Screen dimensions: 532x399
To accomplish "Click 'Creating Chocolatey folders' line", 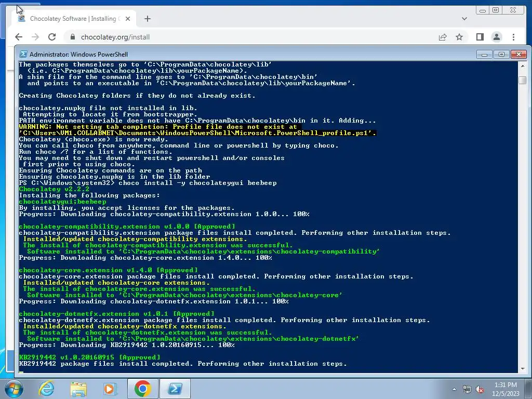I will click(x=137, y=96).
